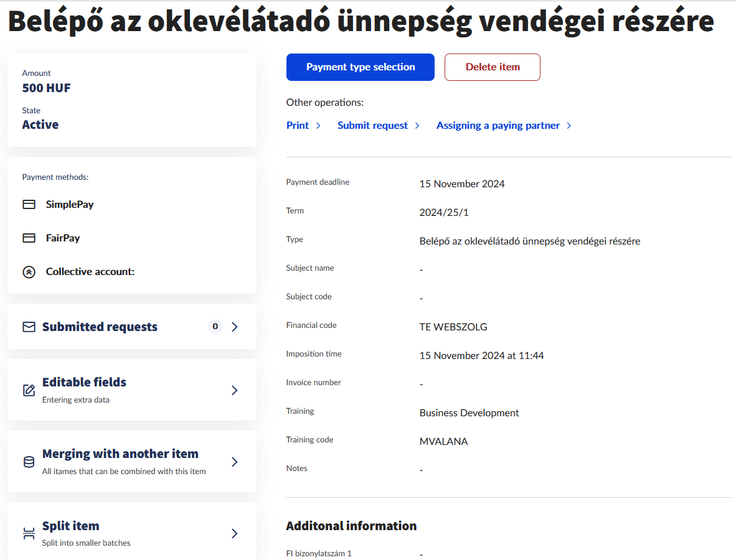Screen dimensions: 736x560
Task: Click the Editable fields pencil icon
Action: pyautogui.click(x=29, y=390)
